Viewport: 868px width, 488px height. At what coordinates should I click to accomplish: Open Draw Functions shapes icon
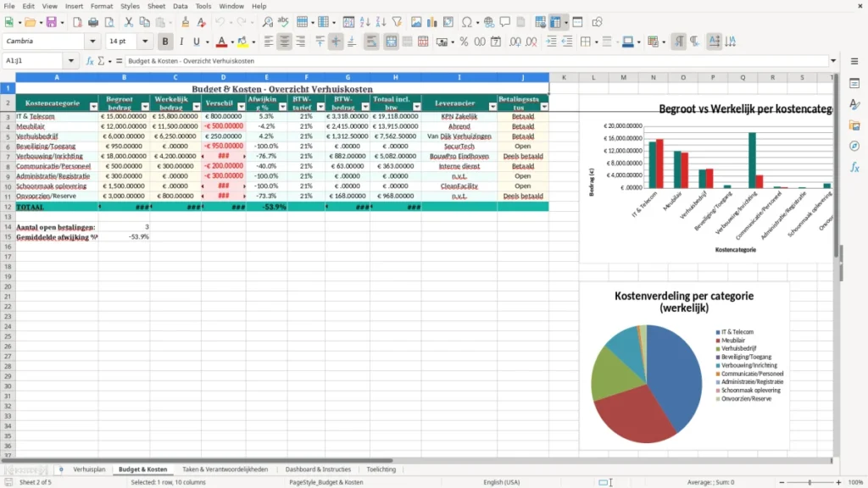pyautogui.click(x=597, y=22)
